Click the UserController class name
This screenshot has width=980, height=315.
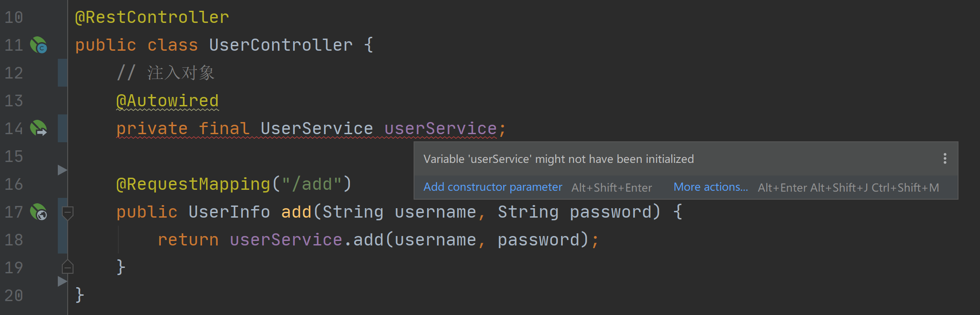pos(281,45)
